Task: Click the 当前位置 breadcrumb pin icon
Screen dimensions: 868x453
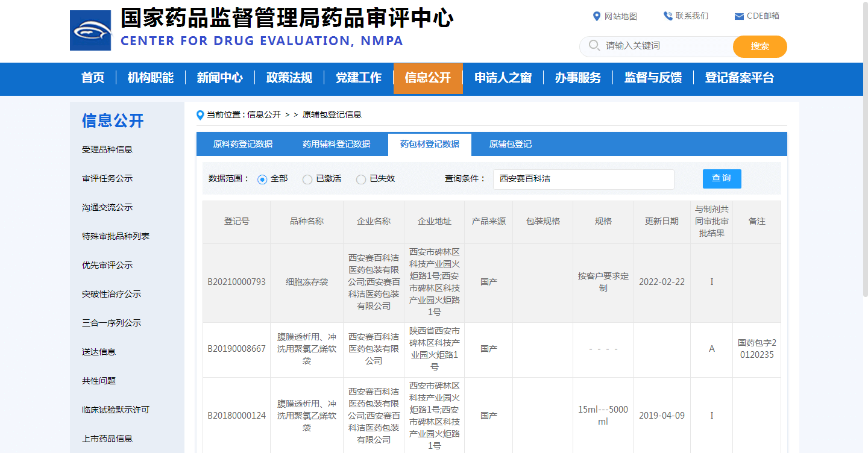Action: point(200,115)
